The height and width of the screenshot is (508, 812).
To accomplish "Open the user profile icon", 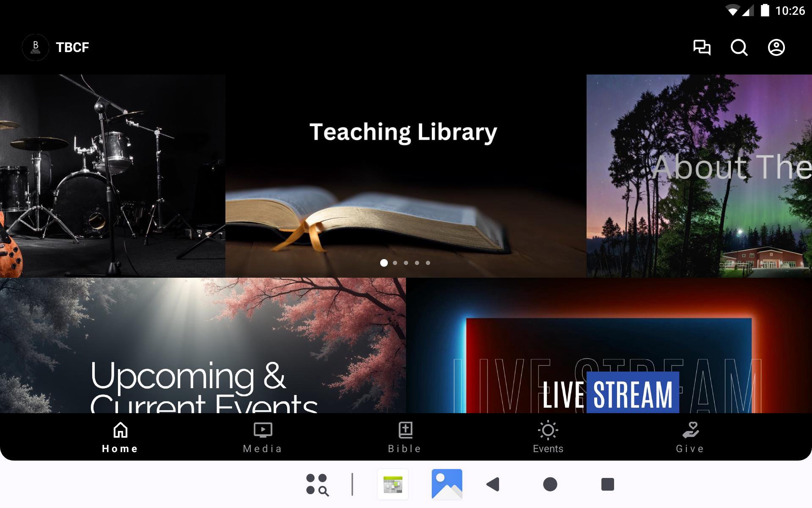I will [776, 47].
